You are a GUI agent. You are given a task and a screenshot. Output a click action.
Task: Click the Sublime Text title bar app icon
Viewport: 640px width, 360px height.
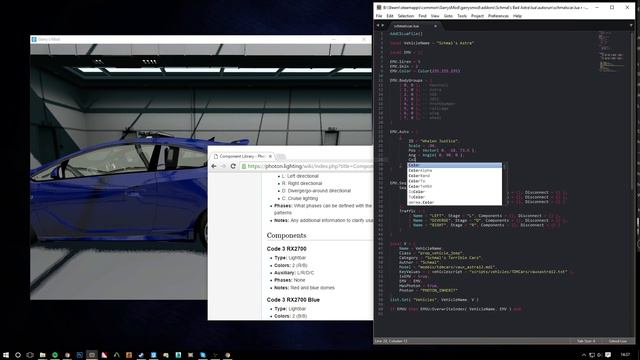(379, 7)
